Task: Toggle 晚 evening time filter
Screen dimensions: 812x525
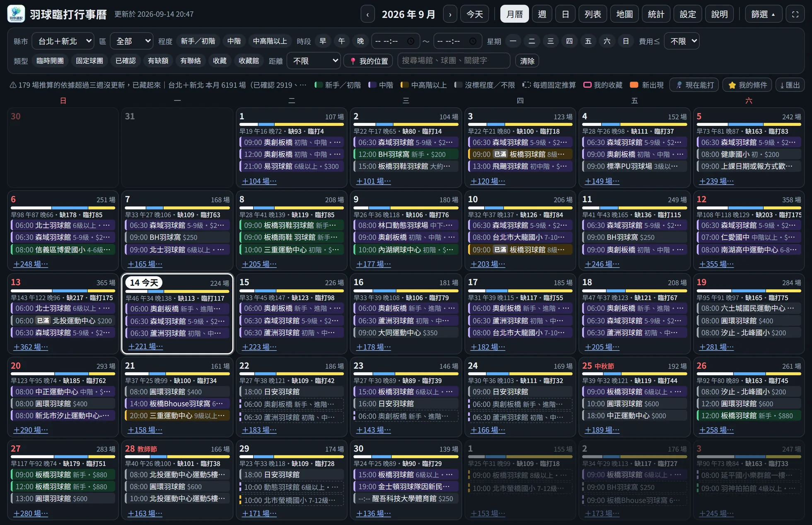Action: click(x=360, y=41)
